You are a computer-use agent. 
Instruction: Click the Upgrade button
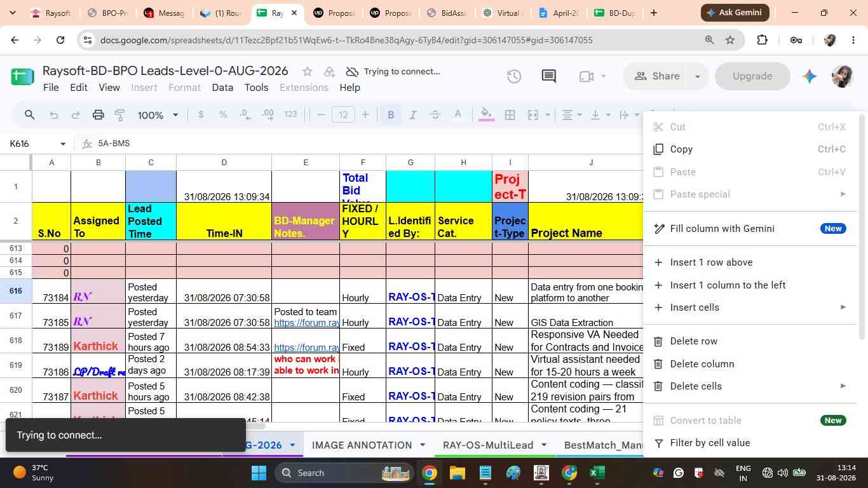click(x=752, y=76)
